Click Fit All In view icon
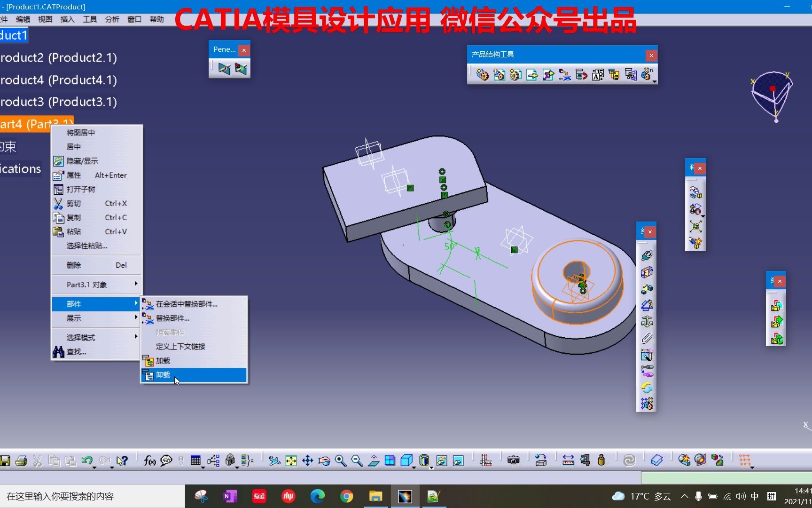 (x=291, y=461)
